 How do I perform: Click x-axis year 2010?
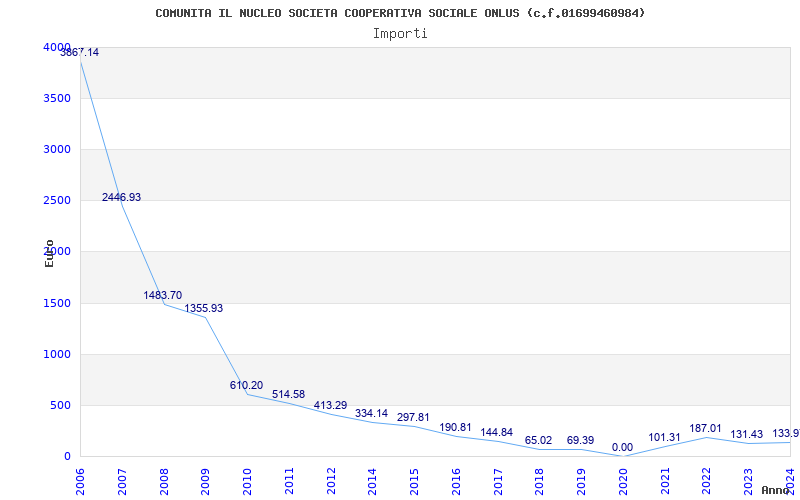(x=247, y=482)
